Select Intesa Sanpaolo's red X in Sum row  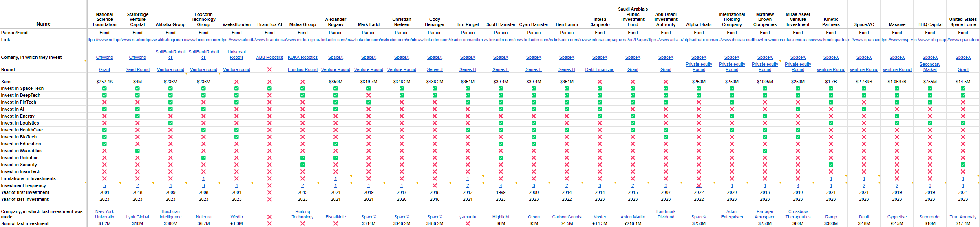pyautogui.click(x=600, y=82)
